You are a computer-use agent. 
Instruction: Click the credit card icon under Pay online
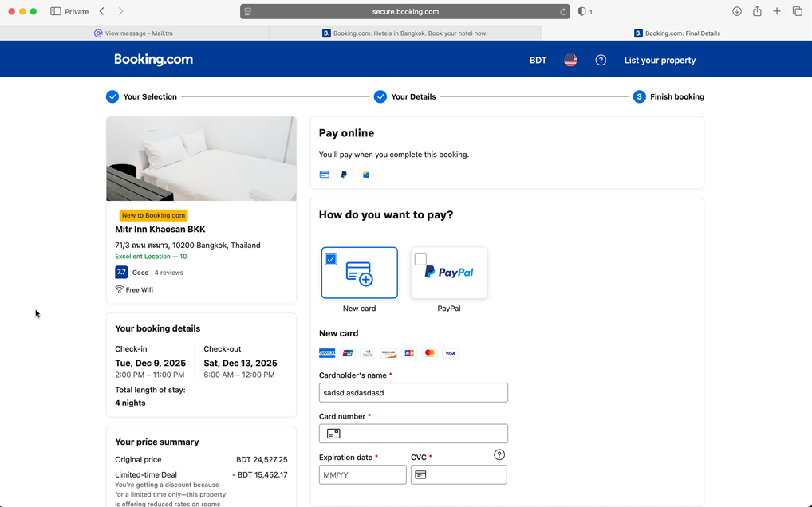tap(324, 174)
